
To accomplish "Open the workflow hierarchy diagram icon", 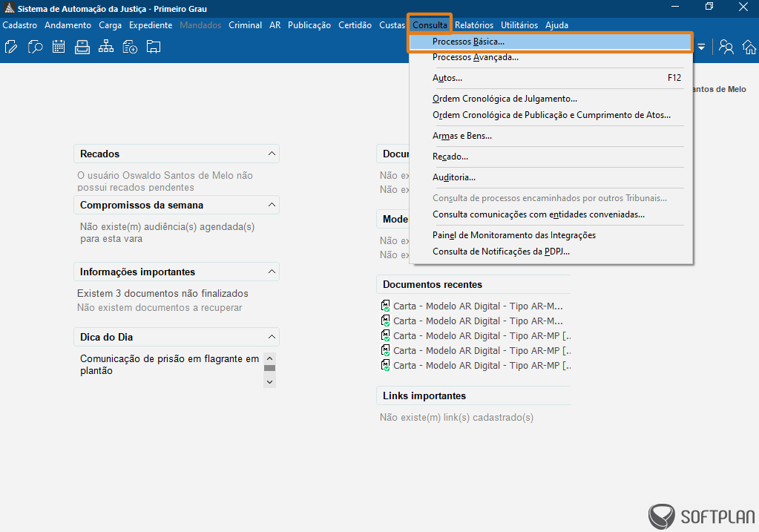I will point(106,47).
